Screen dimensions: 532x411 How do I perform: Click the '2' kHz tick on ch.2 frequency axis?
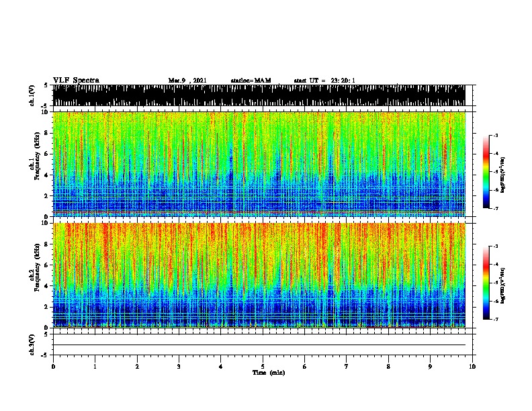(x=47, y=307)
